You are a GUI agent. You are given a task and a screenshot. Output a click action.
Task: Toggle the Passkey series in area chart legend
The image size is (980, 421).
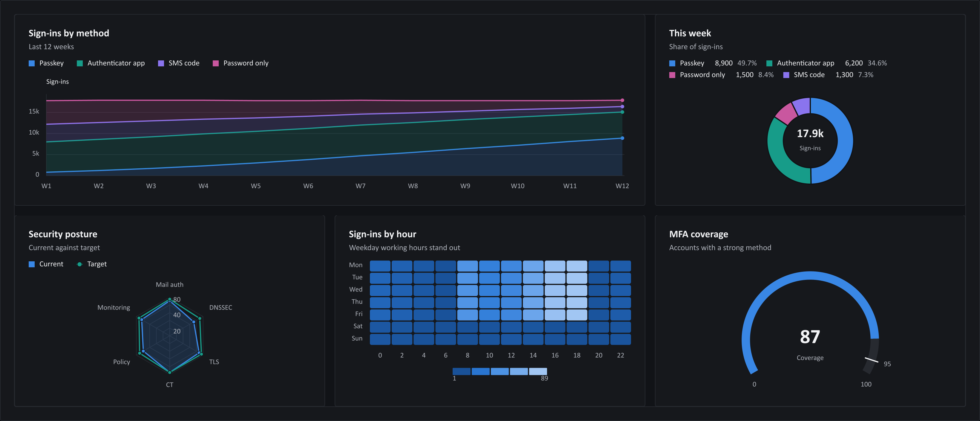point(46,63)
